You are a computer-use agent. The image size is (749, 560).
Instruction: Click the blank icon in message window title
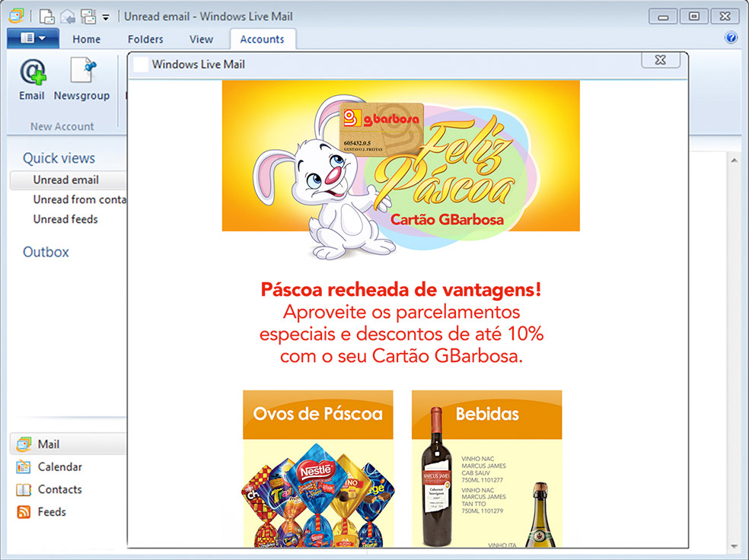[140, 65]
